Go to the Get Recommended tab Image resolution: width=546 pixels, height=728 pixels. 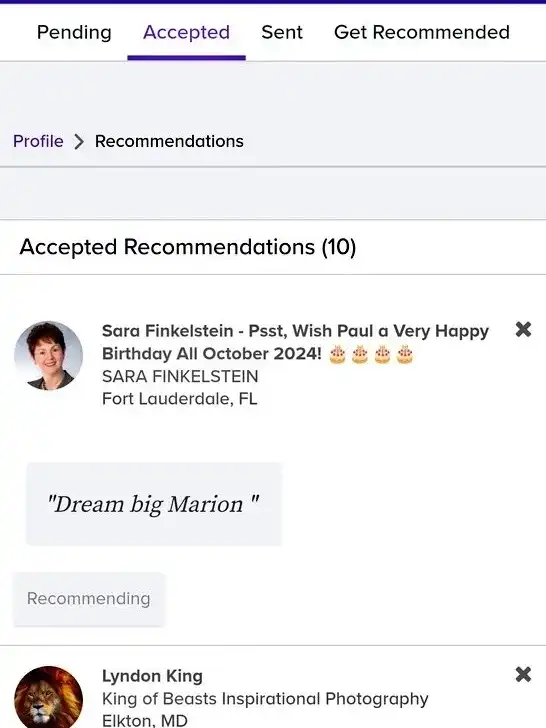pos(422,32)
